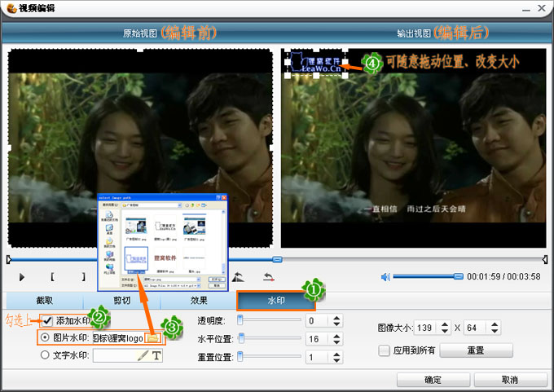Click the flip image icon
The width and height of the screenshot is (554, 392).
pyautogui.click(x=238, y=277)
